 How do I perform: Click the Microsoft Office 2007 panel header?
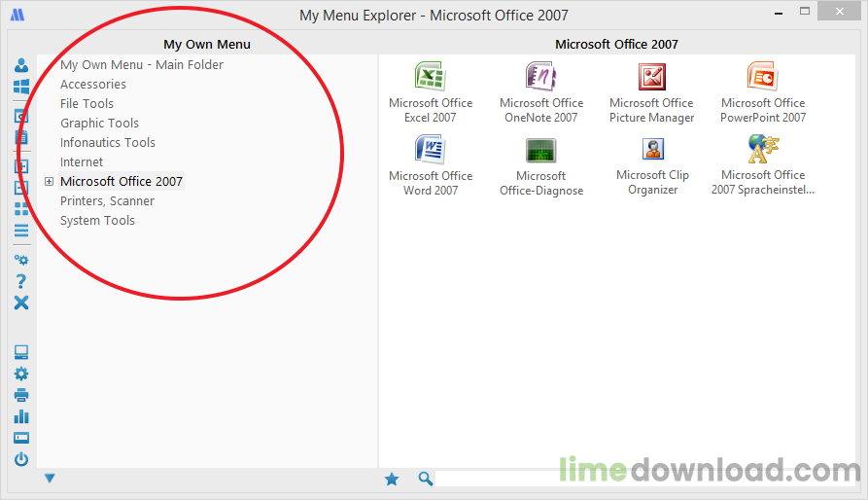coord(616,45)
